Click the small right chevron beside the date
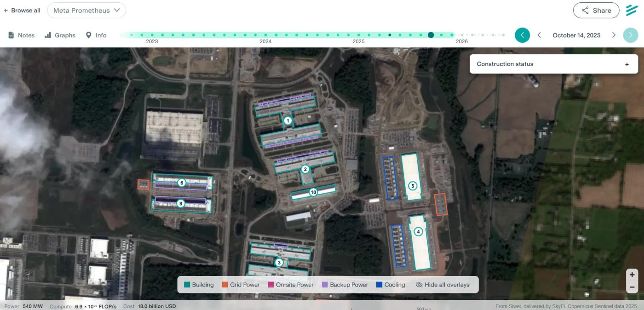This screenshot has height=310, width=644. tap(614, 35)
